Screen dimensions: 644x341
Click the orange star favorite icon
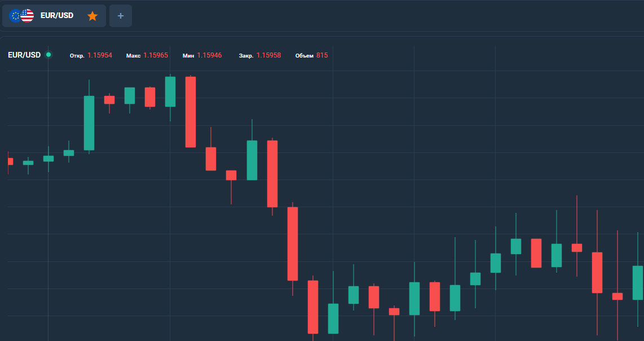pos(92,16)
